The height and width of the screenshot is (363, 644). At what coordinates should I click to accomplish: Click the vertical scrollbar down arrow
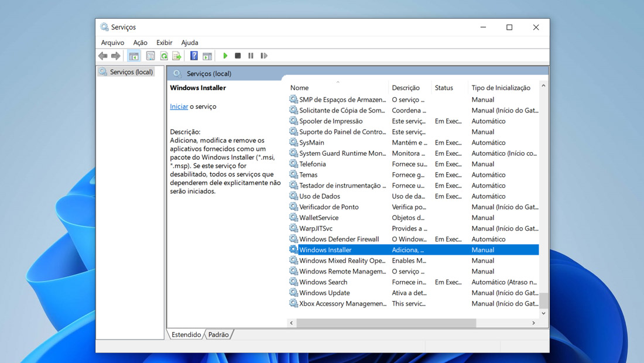[x=543, y=313]
